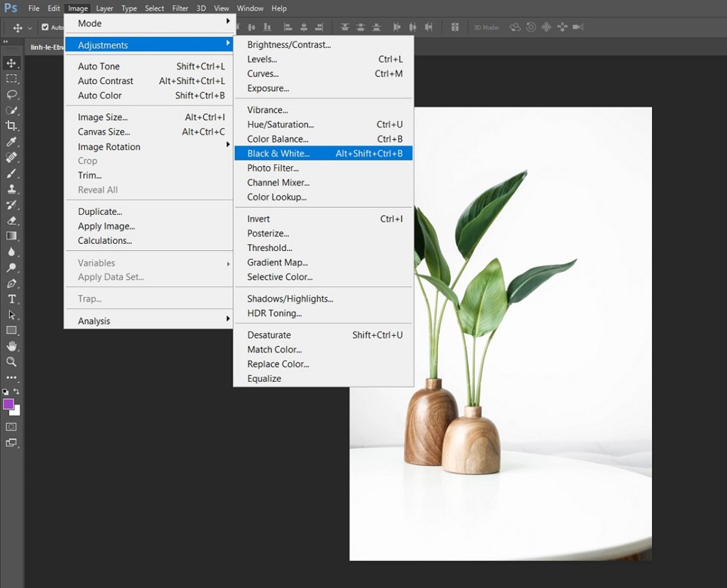727x588 pixels.
Task: Pick the Crop tool
Action: coord(11,126)
